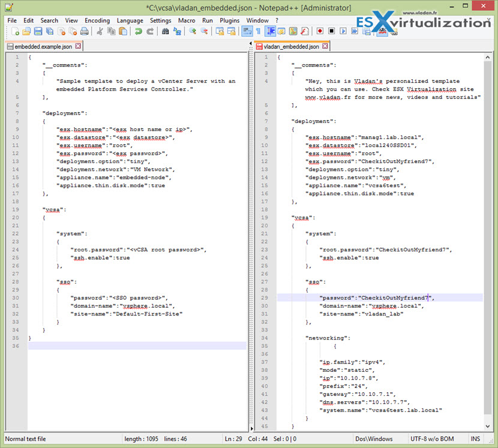Save the current recorded macro icon
Screen dimensions: 498x448
click(366, 31)
